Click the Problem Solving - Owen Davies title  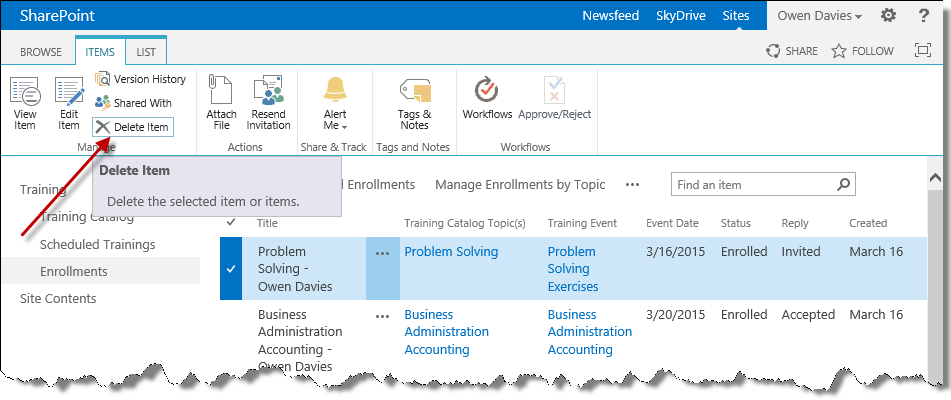tap(295, 268)
